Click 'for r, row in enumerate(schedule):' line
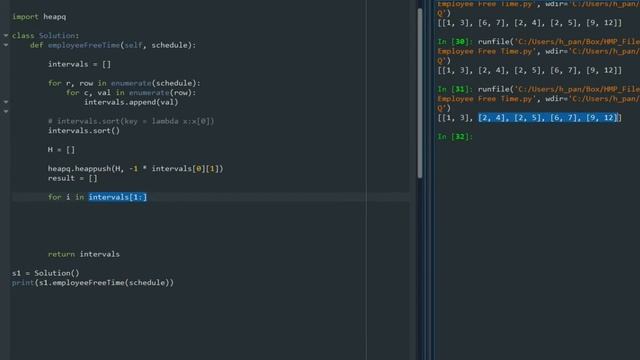640x360 pixels. point(124,83)
